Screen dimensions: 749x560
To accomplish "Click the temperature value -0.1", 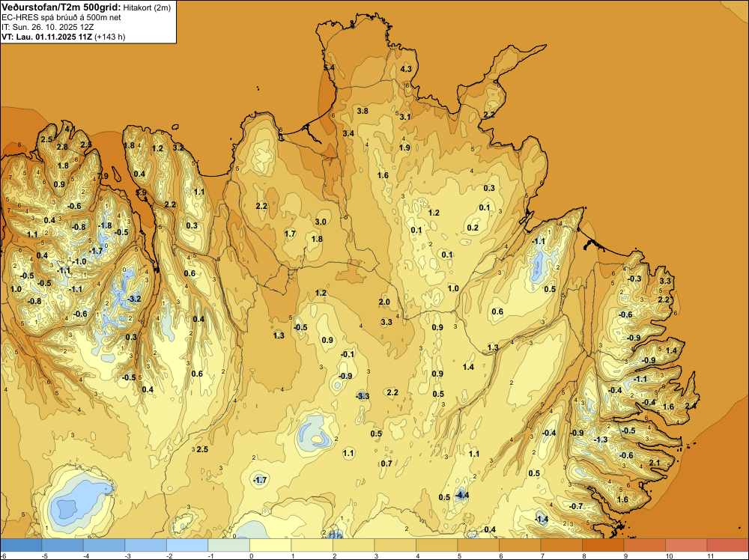I will coord(348,354).
